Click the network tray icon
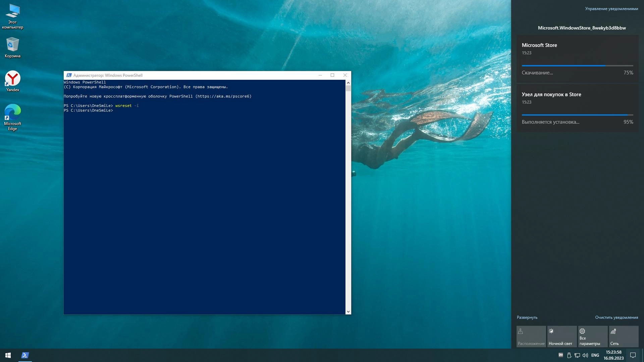This screenshot has height=362, width=644. (577, 355)
